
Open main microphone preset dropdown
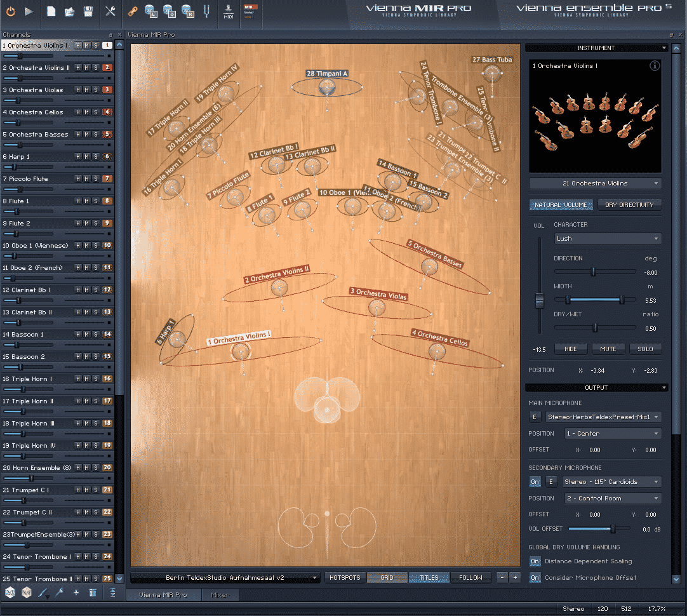pos(603,417)
